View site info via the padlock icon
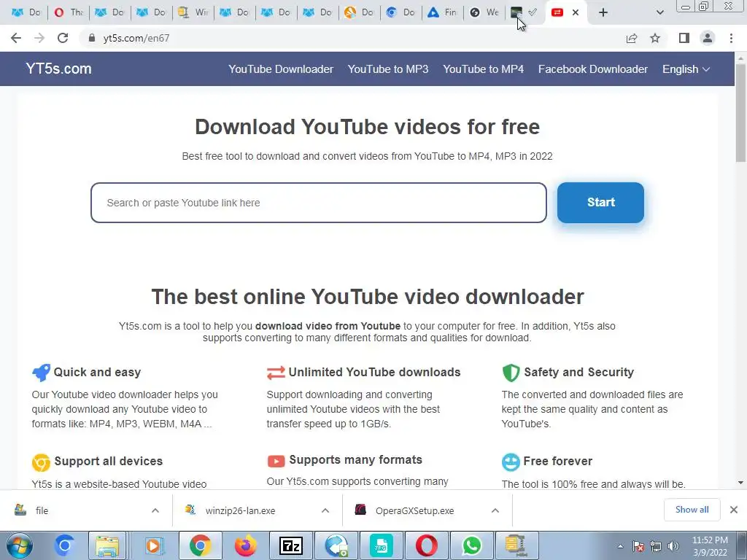747x560 pixels. tap(91, 38)
